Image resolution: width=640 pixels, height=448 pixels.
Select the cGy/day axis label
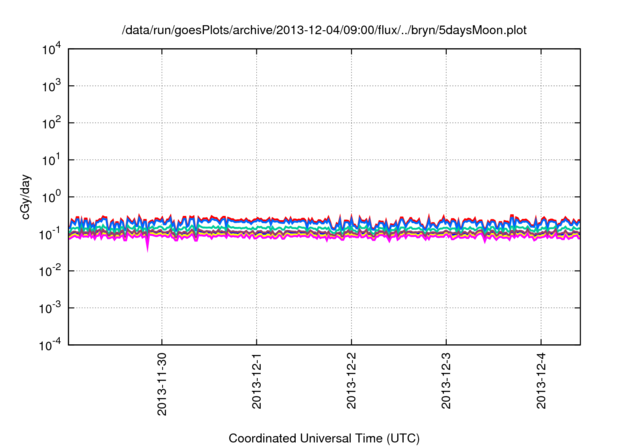click(x=25, y=197)
